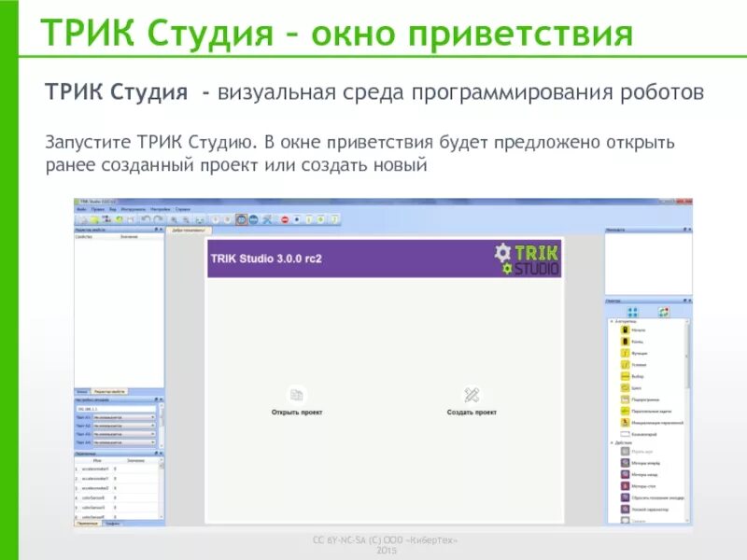
Task: Click the variables table vertical scrollbar
Action: pyautogui.click(x=161, y=488)
